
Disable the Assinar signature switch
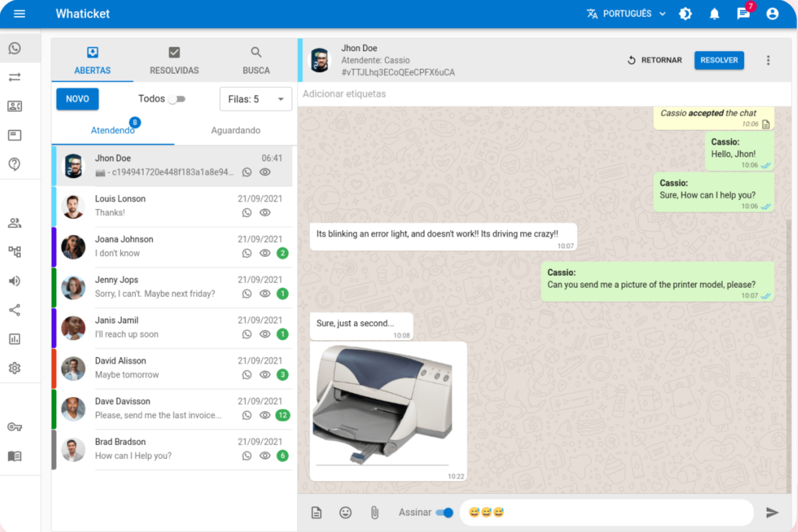click(x=444, y=512)
